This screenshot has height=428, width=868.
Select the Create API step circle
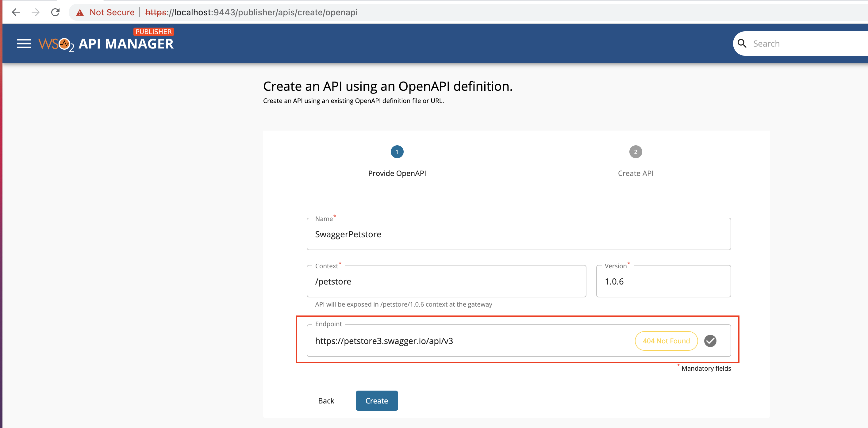[x=635, y=152]
